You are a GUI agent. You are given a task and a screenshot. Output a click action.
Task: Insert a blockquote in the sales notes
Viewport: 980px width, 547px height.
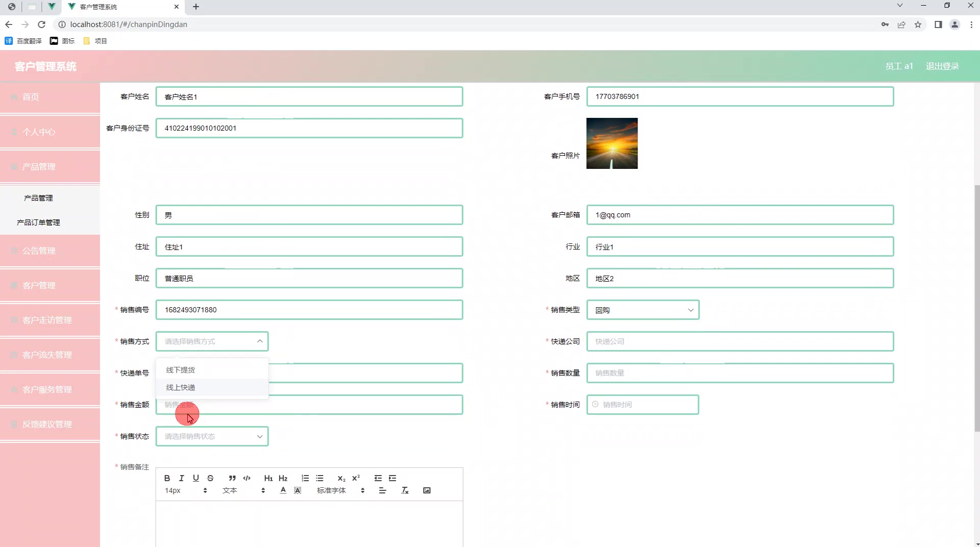tap(232, 478)
